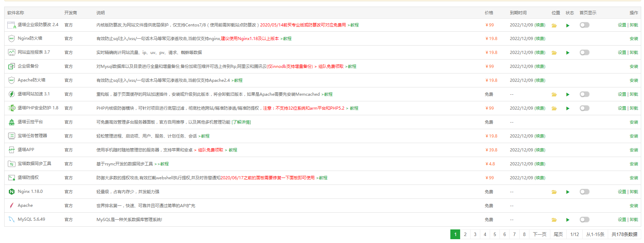Click the 价格 column header

[x=489, y=13]
